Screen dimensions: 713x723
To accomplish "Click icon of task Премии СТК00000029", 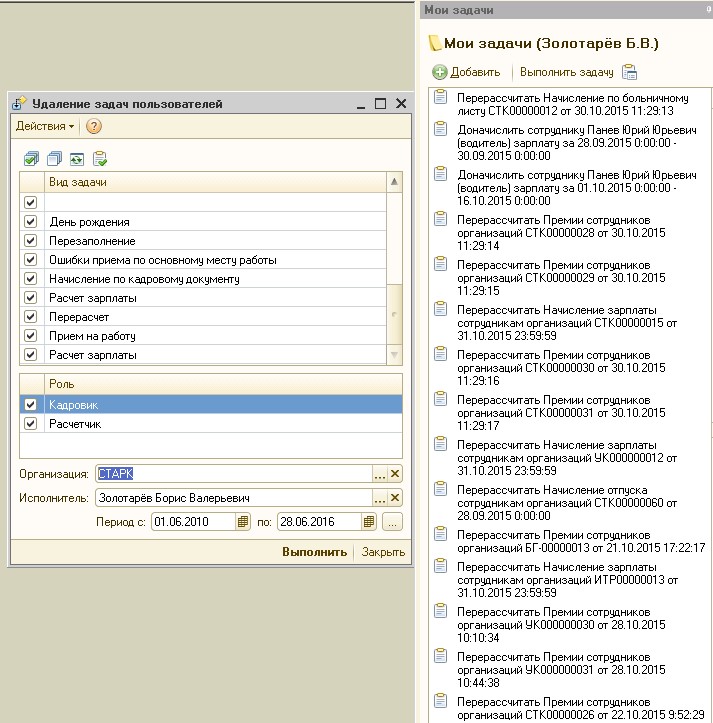I will tap(441, 264).
